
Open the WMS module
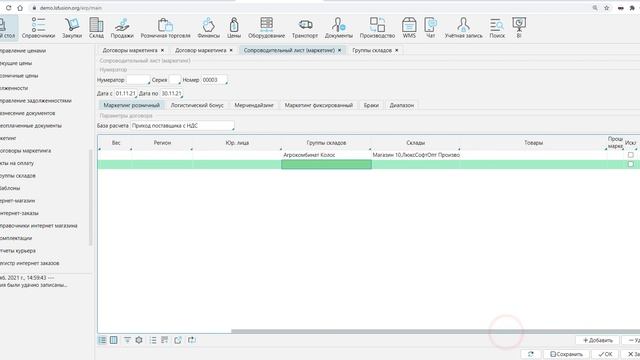tap(409, 28)
